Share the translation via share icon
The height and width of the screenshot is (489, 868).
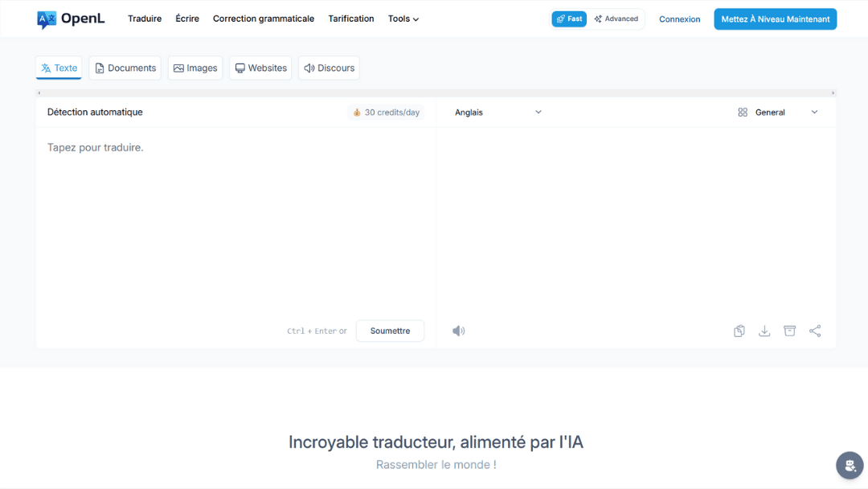tap(815, 331)
